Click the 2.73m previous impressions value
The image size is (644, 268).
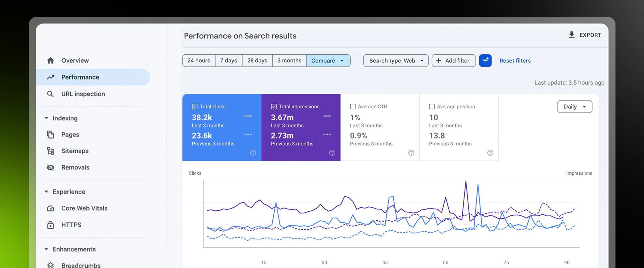click(282, 136)
